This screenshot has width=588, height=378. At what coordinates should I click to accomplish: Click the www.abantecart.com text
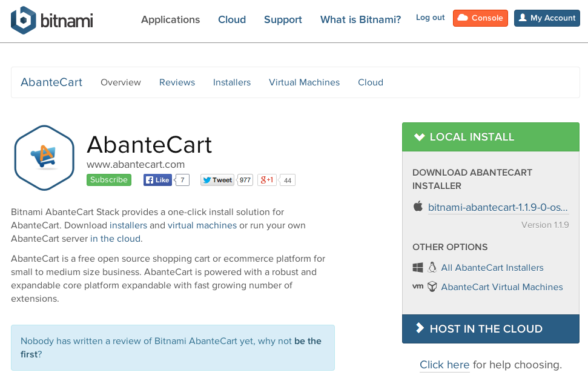pos(136,164)
